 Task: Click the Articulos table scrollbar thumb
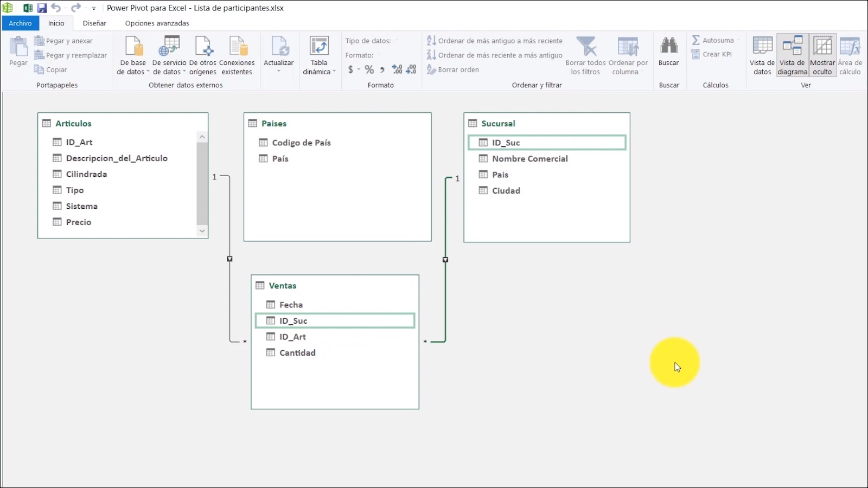point(202,184)
